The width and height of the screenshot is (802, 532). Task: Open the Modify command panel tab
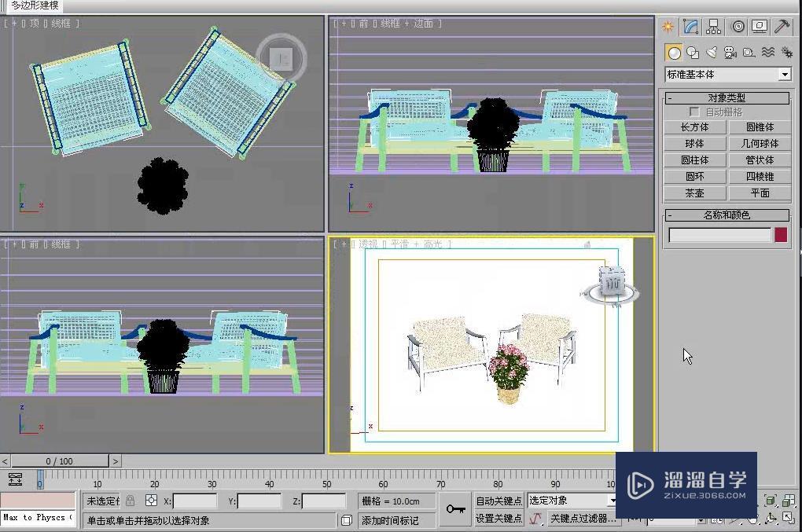(690, 27)
